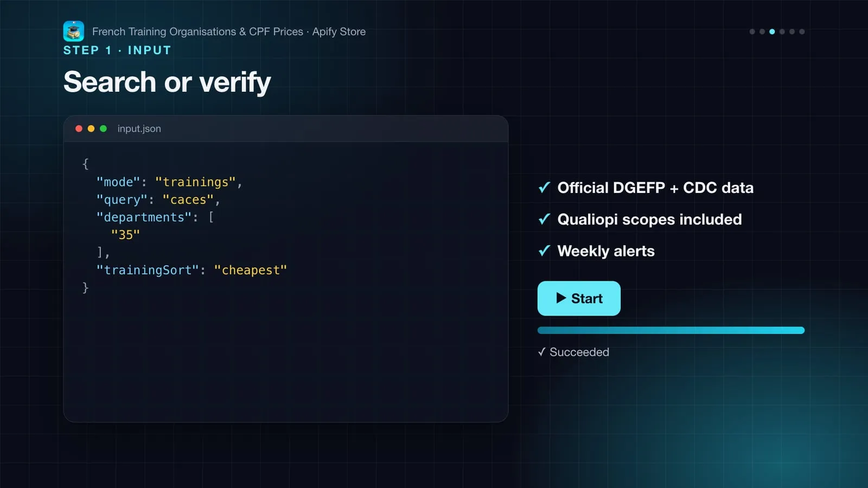Select the input.json file title

(139, 129)
